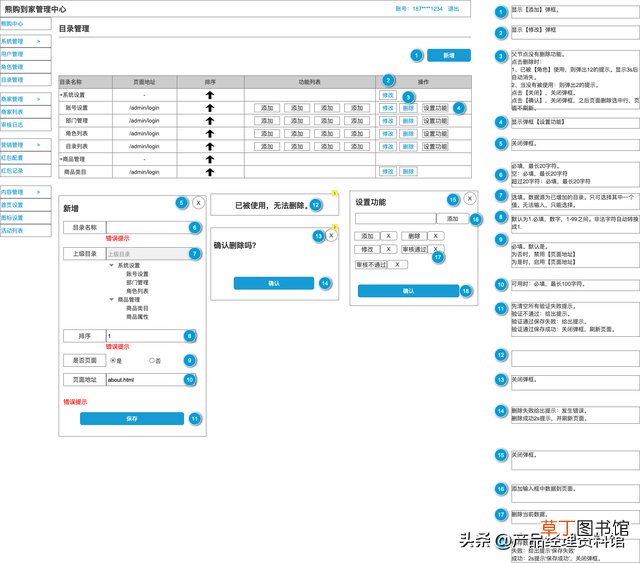
Task: Open 红包记录 in the sidebar
Action: (25, 171)
